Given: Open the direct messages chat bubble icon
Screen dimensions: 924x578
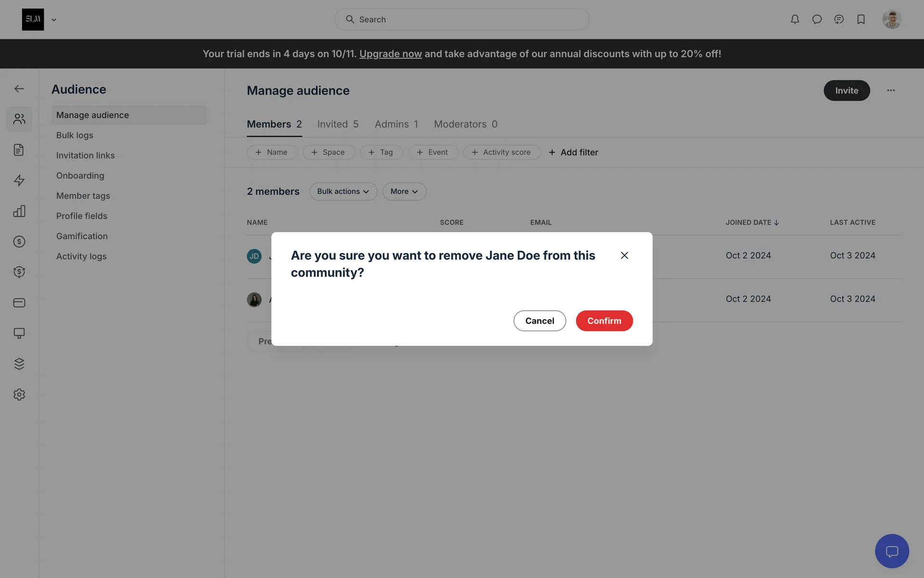Looking at the screenshot, I should (817, 19).
